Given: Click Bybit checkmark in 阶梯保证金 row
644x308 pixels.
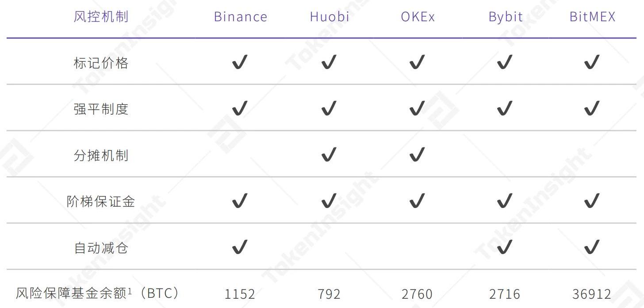Looking at the screenshot, I should [504, 201].
